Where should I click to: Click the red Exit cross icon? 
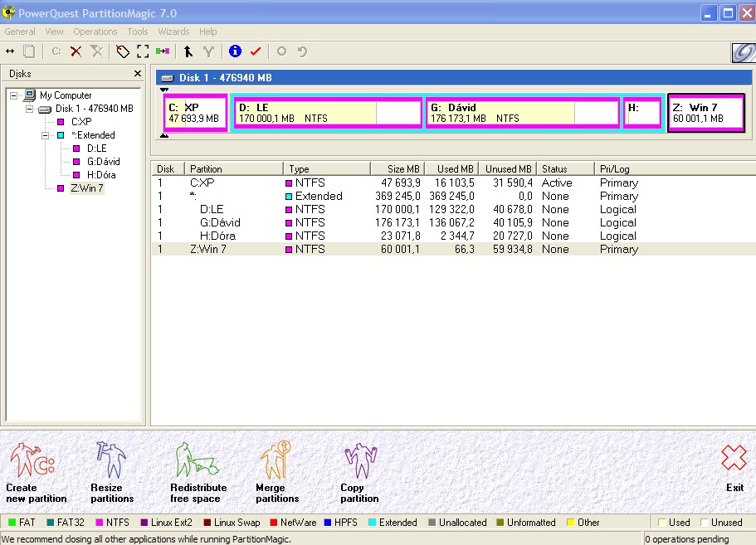734,457
